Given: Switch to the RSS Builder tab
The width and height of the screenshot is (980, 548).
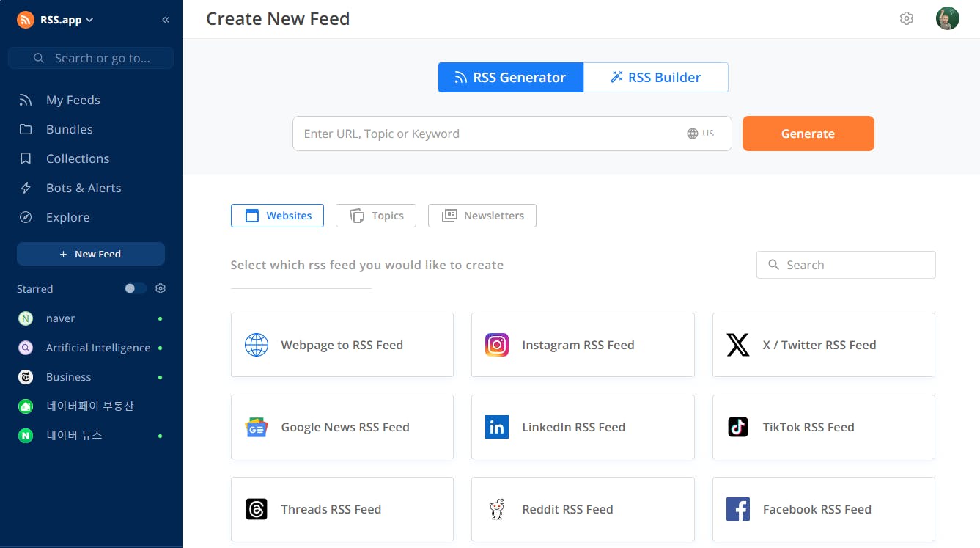Looking at the screenshot, I should [x=656, y=78].
